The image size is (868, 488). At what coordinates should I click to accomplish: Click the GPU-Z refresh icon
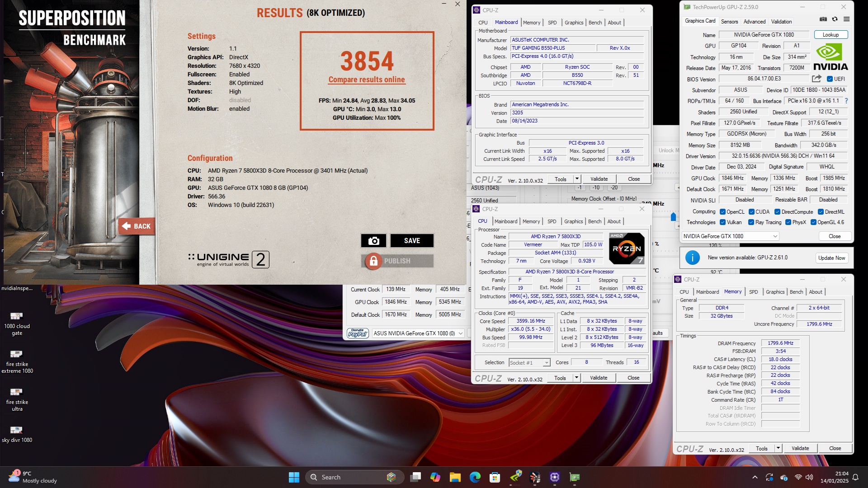point(835,19)
